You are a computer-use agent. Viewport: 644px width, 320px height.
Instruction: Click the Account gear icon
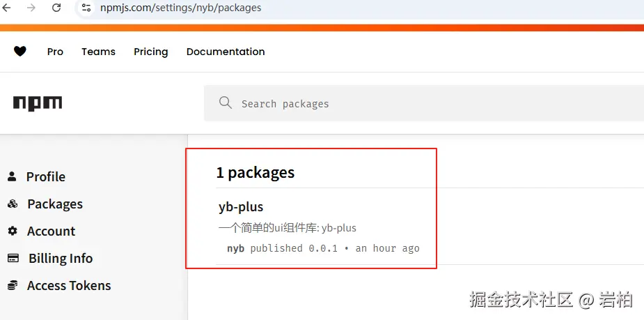[x=13, y=231]
